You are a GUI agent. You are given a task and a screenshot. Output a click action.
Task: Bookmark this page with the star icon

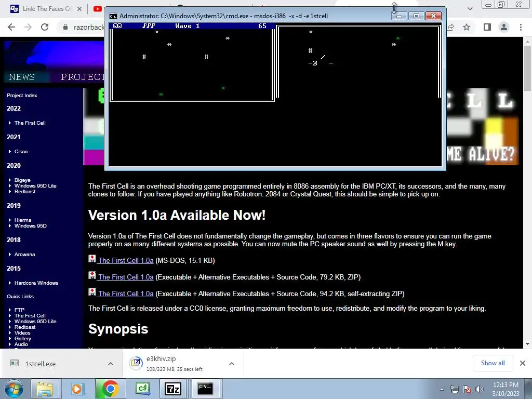[x=467, y=27]
